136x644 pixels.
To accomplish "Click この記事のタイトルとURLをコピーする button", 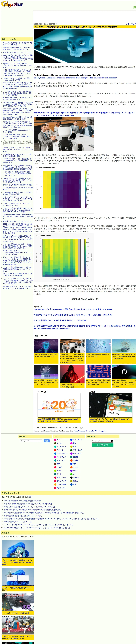I will (x=85, y=299).
